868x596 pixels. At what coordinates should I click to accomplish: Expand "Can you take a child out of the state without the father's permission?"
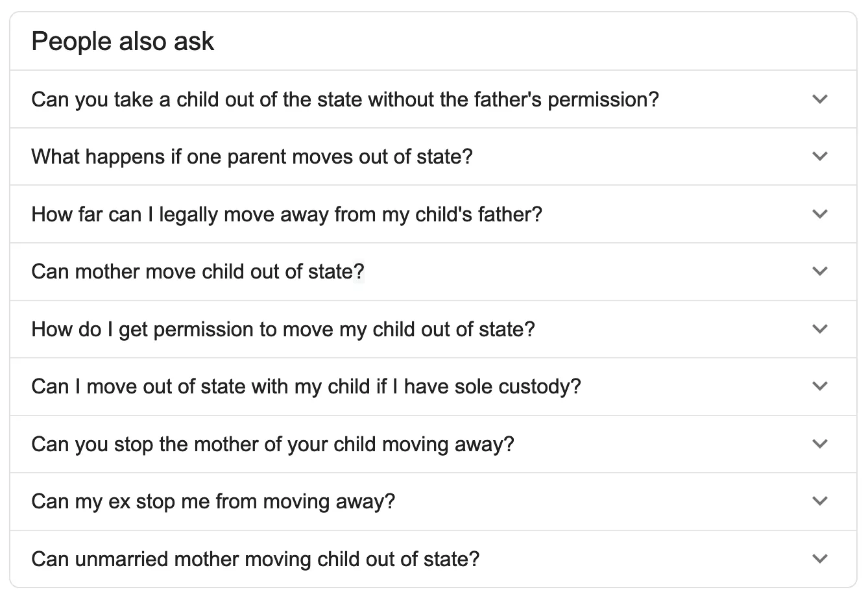pos(344,99)
